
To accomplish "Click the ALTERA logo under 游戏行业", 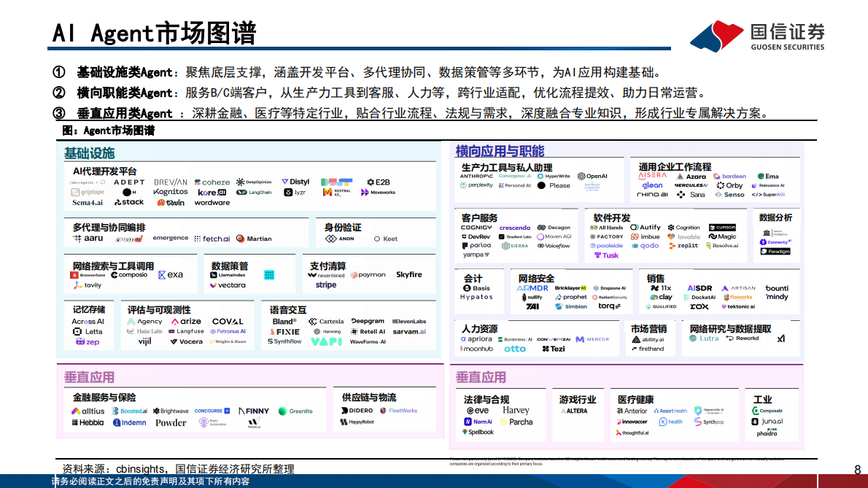I will [574, 411].
